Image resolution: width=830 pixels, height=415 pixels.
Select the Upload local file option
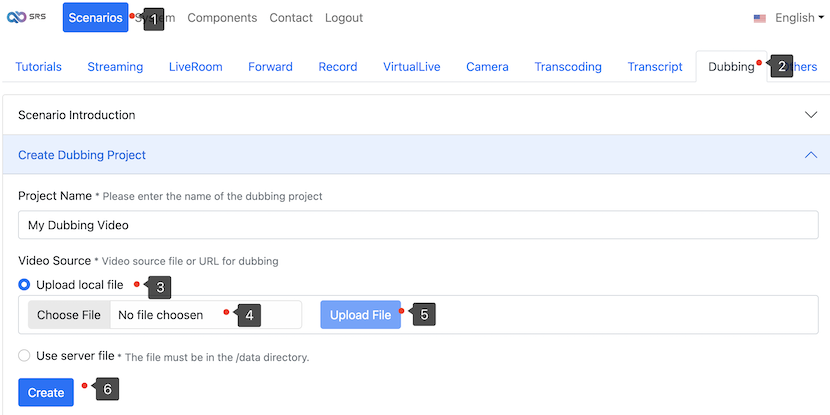point(25,285)
